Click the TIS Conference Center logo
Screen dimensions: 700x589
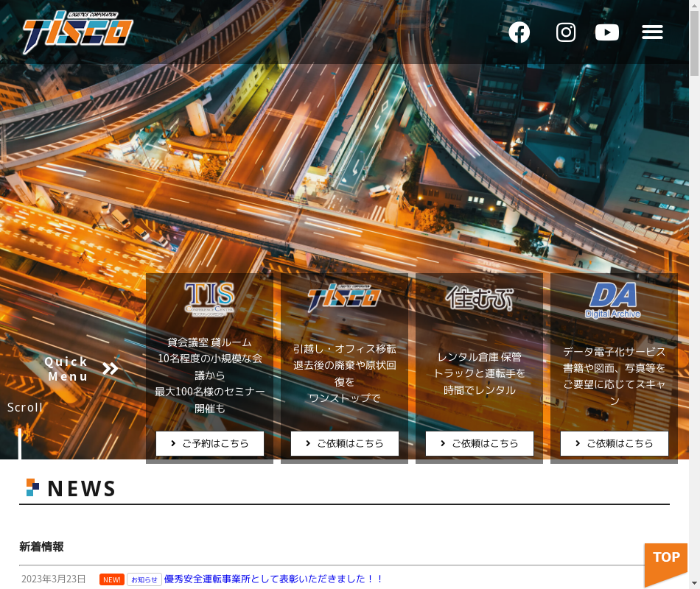click(209, 297)
